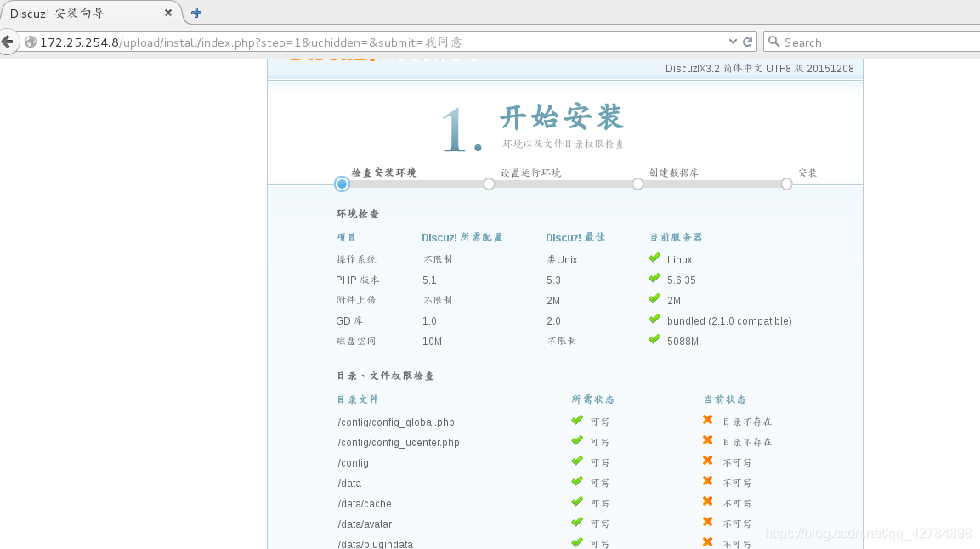The height and width of the screenshot is (549, 980).
Task: Click orange X in ./config row
Action: [707, 461]
